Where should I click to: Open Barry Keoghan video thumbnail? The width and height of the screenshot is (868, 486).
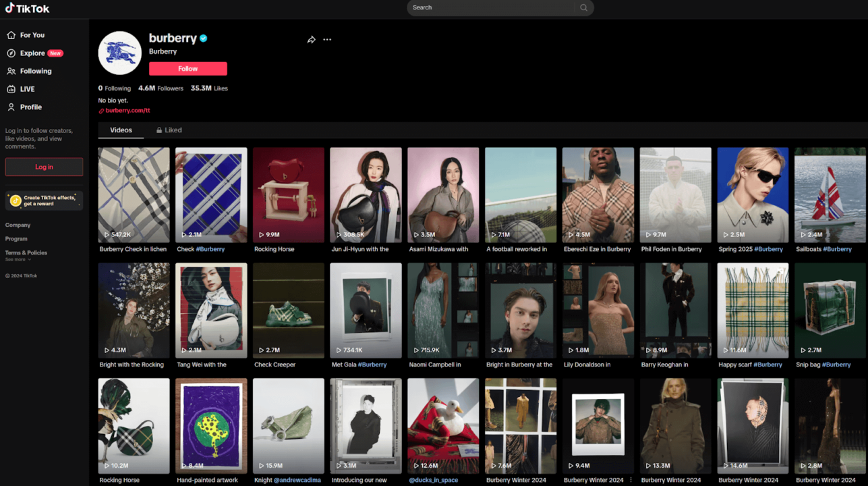pos(676,310)
